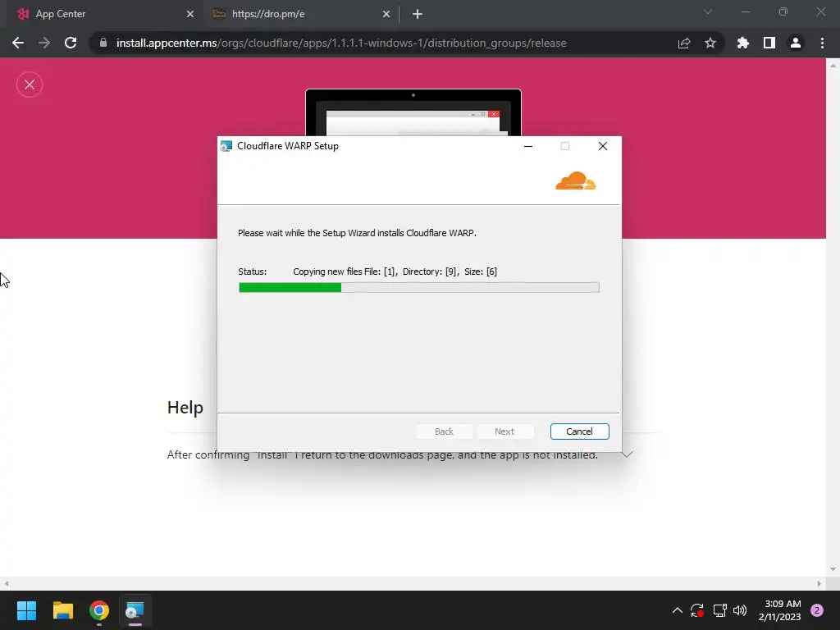840x630 pixels.
Task: Go forward in Chrome
Action: [x=44, y=43]
